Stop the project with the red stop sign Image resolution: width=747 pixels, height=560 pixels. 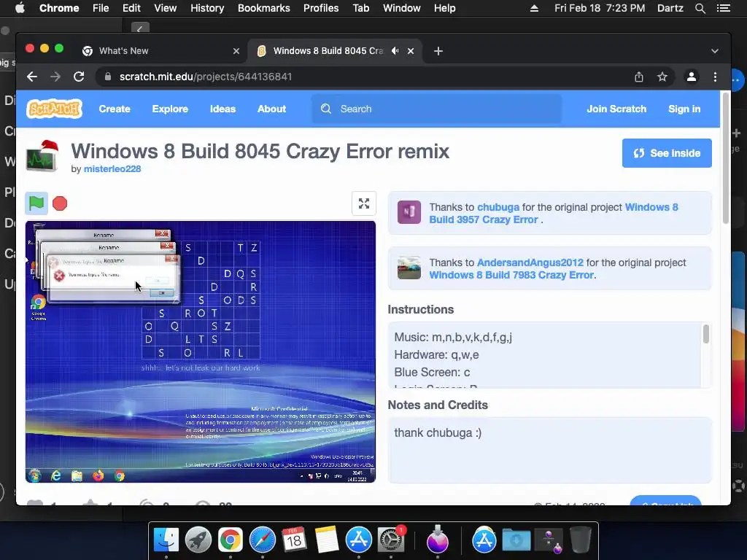point(60,203)
